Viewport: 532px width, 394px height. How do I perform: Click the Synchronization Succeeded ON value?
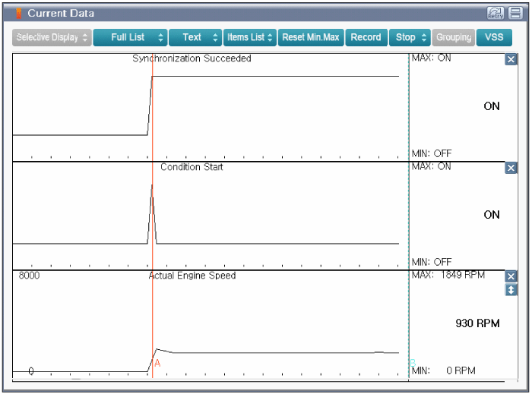click(x=492, y=106)
